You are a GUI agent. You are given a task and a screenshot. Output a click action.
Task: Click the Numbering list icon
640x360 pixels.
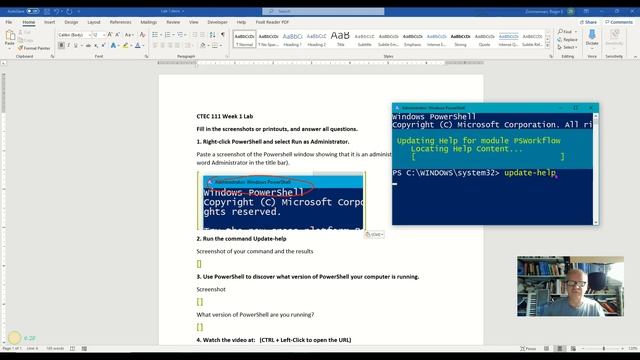[167, 35]
